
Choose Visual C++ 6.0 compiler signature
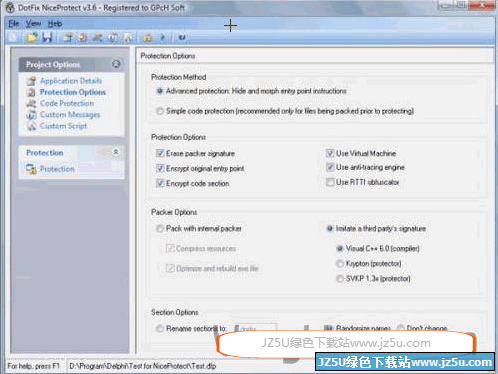coord(340,248)
